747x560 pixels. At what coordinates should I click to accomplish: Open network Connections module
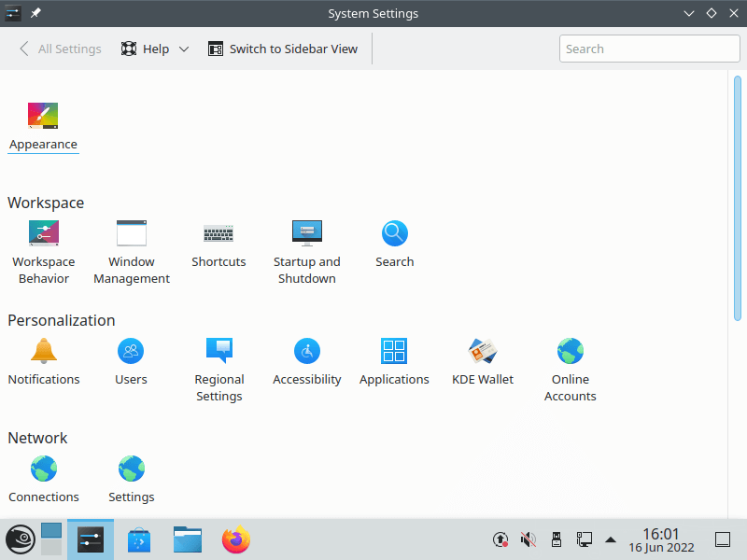(x=44, y=479)
